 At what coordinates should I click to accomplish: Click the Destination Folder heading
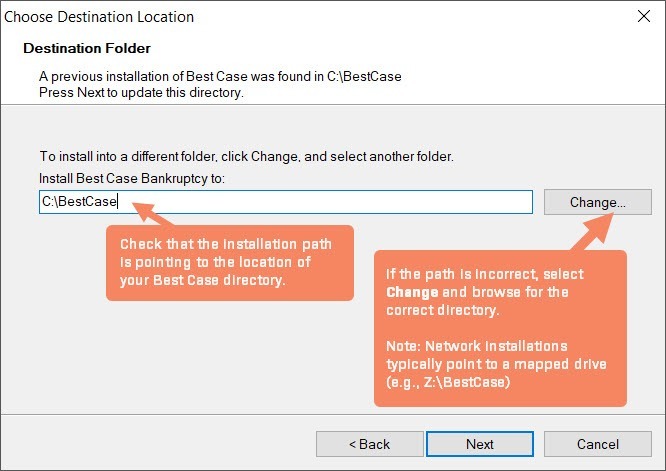tap(87, 48)
